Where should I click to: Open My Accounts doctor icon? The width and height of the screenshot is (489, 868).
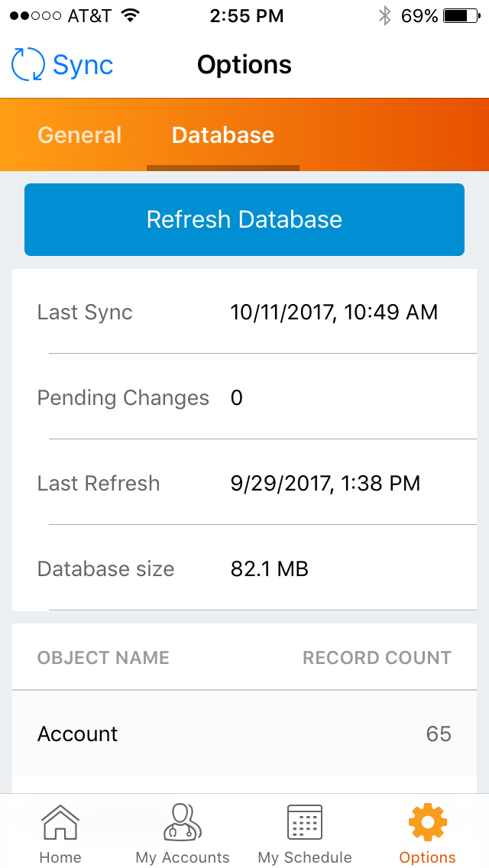tap(183, 823)
